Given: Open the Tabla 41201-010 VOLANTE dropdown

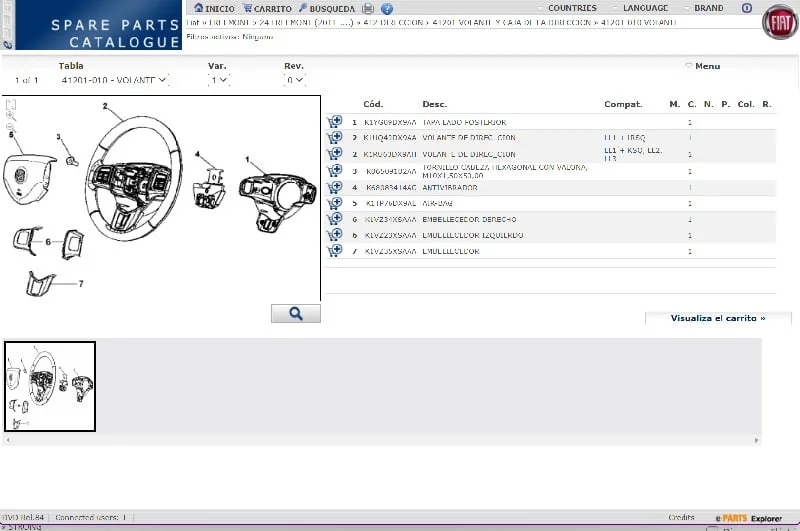Looking at the screenshot, I should [x=114, y=80].
